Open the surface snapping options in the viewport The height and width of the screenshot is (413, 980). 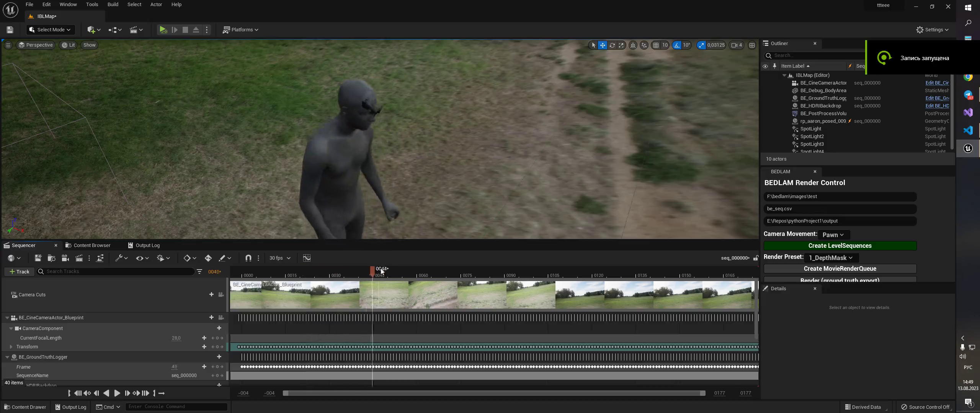tap(644, 45)
